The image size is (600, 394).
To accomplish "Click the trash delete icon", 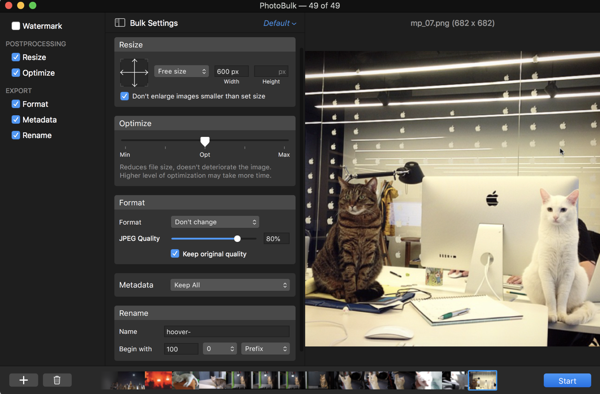I will [57, 380].
